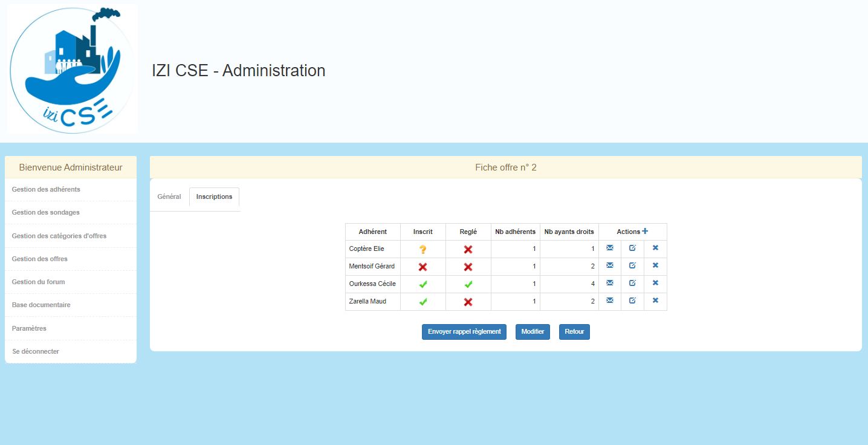Delete the Ourkessa Cécile inscription row

[x=655, y=283]
